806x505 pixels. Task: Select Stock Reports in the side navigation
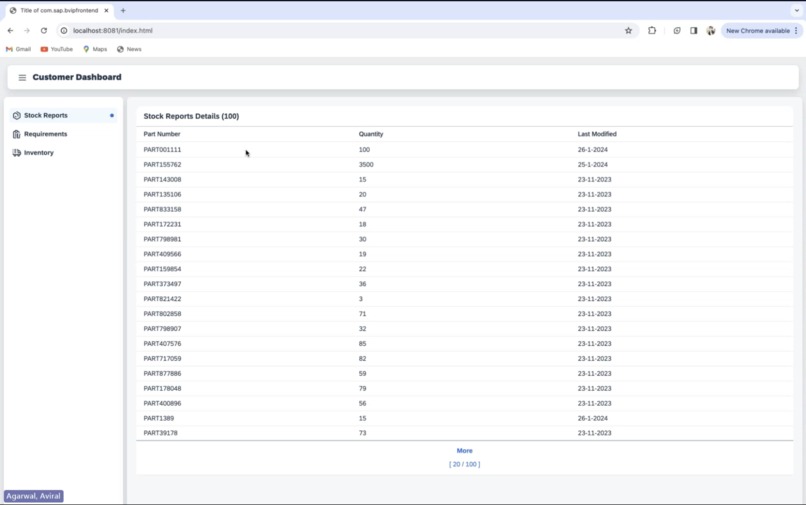63,116
